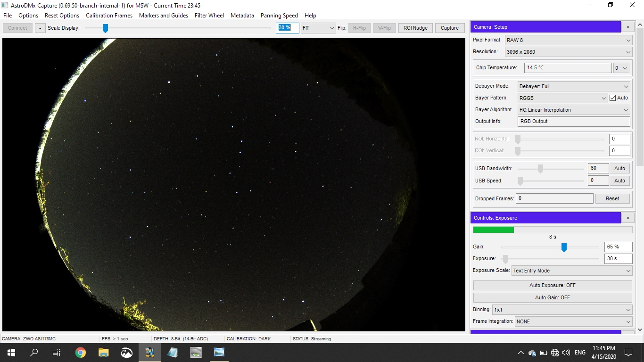
Task: Click the Gain slider handle
Action: click(564, 247)
